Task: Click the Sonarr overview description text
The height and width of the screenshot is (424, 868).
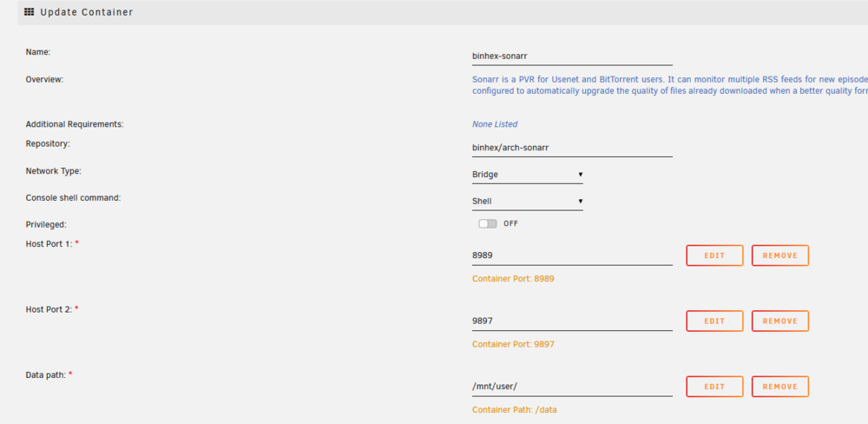Action: tap(670, 85)
